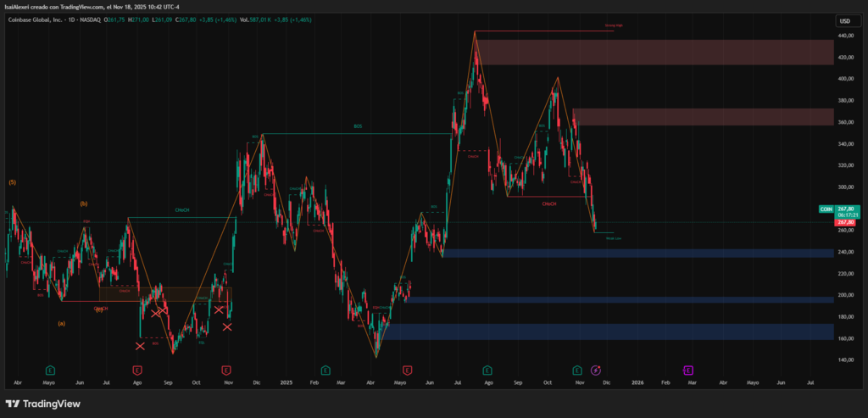Viewport: 868px width, 418px height.
Task: Click the red earnings marker above Nov 2024
Action: [225, 370]
